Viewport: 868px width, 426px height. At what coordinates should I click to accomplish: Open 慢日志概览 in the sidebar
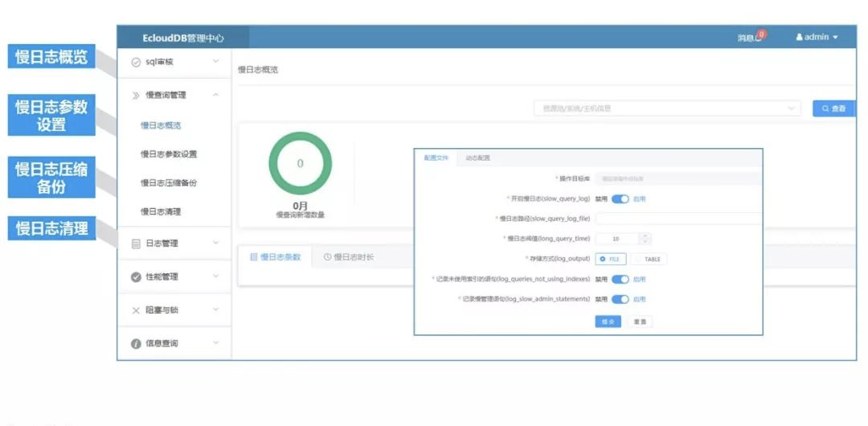(x=161, y=125)
